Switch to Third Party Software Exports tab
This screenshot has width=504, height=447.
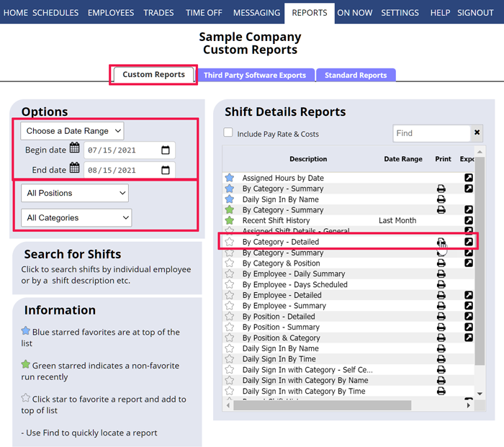click(255, 75)
